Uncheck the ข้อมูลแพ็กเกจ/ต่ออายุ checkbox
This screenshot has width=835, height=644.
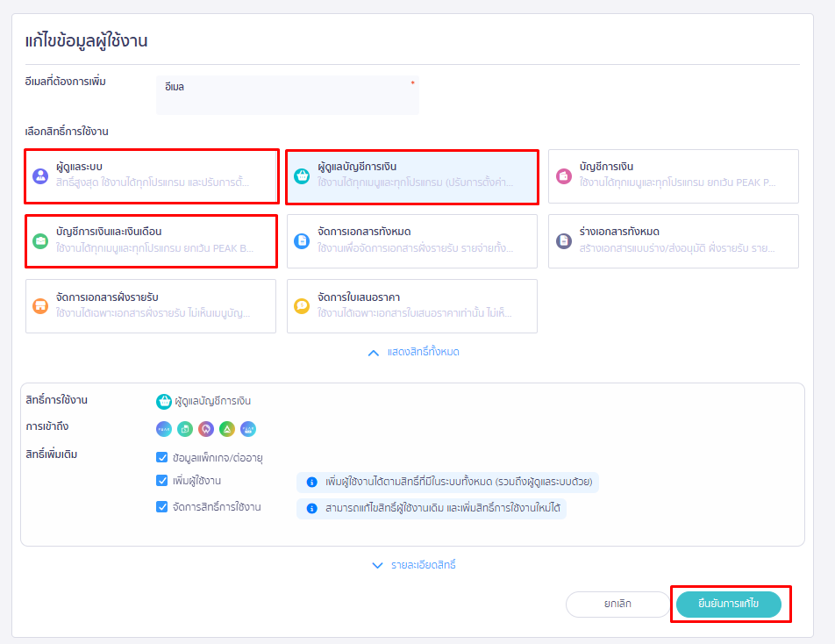pos(161,457)
